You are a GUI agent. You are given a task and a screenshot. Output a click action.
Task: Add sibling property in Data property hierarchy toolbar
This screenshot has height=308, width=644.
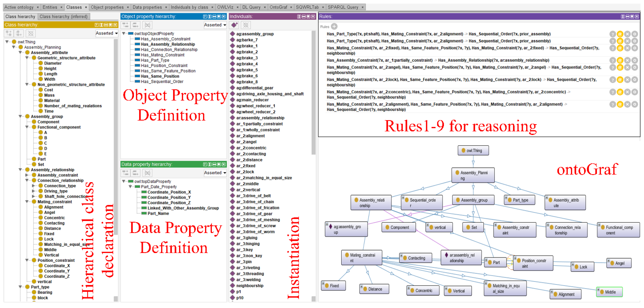click(136, 173)
